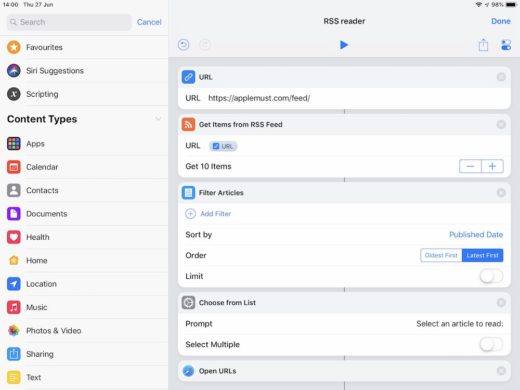Open the share sheet icon

(483, 45)
